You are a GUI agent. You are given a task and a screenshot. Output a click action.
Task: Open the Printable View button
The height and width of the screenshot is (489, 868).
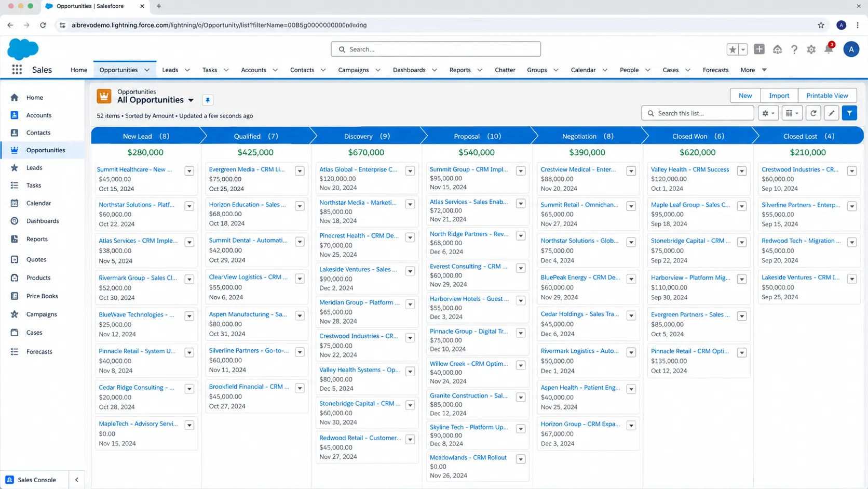(x=827, y=96)
